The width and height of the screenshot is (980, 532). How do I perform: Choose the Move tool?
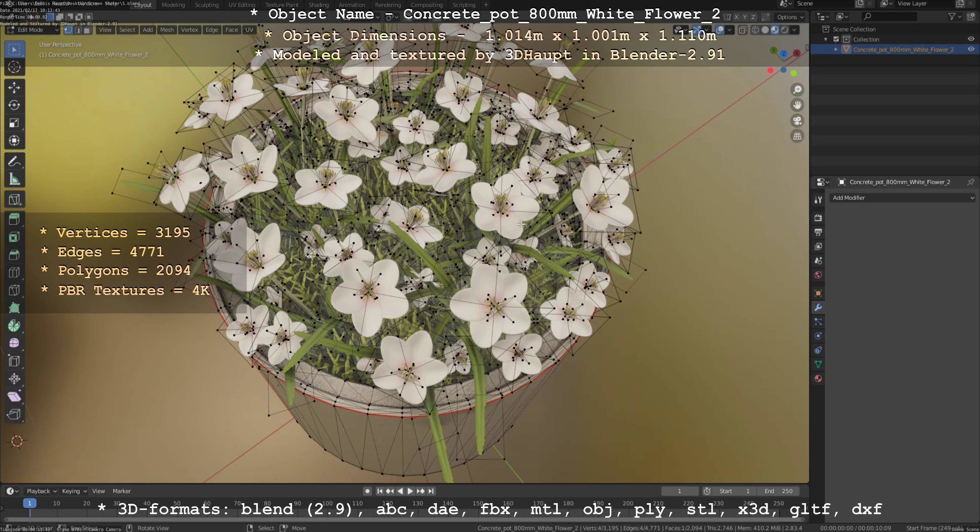(x=15, y=87)
